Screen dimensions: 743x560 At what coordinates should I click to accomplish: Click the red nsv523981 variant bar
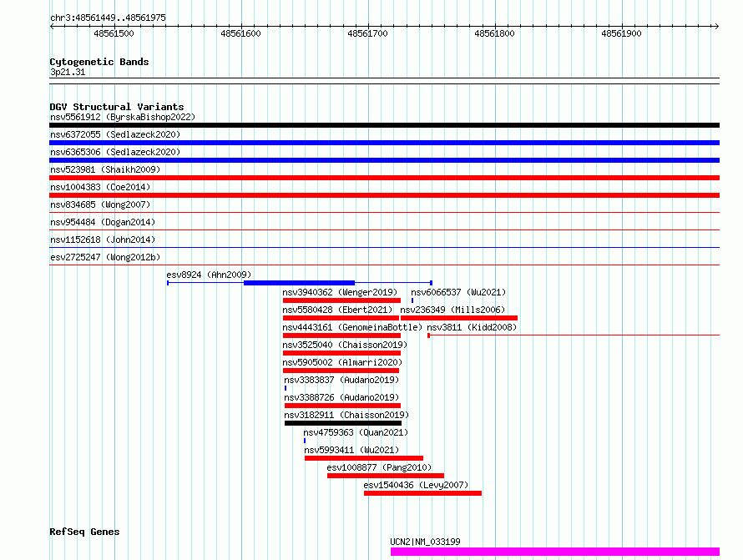tap(384, 178)
